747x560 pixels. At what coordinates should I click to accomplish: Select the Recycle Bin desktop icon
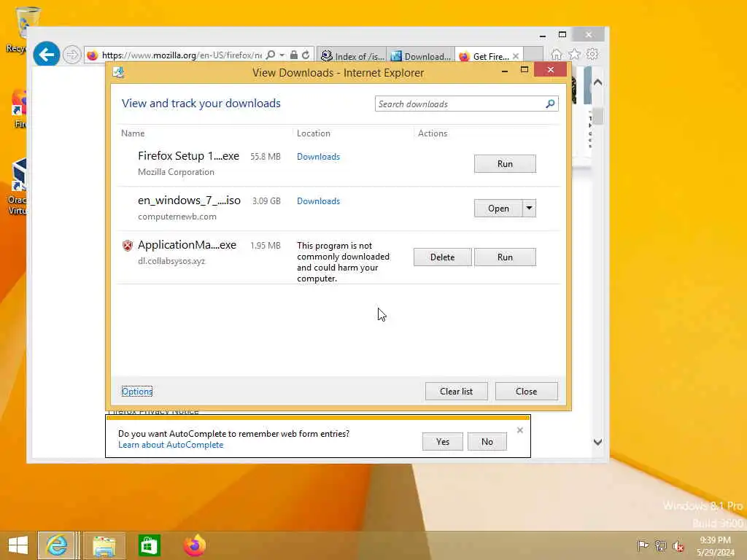click(21, 29)
